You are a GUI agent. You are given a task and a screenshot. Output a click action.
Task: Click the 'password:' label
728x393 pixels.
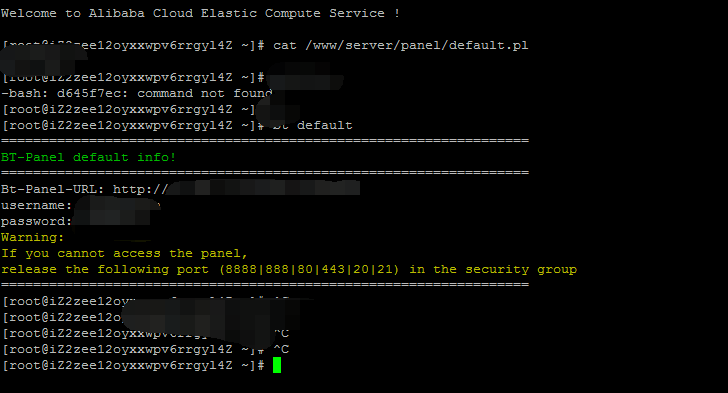pyautogui.click(x=36, y=222)
